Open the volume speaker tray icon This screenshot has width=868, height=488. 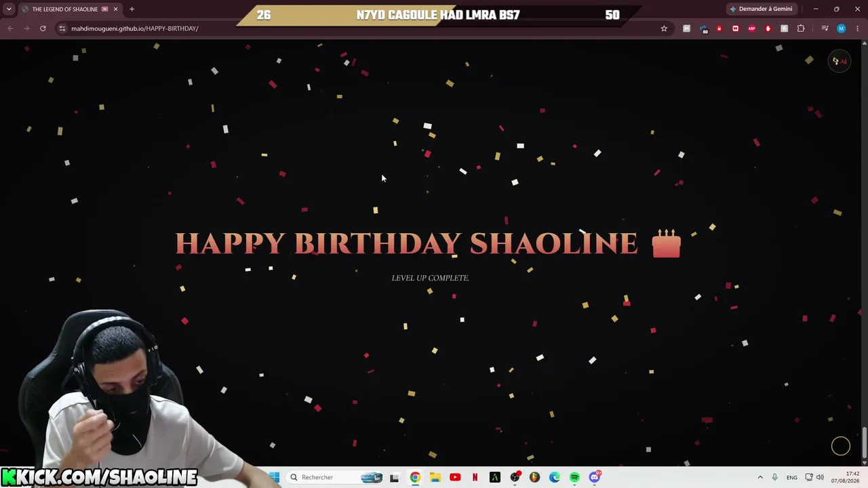(x=820, y=477)
